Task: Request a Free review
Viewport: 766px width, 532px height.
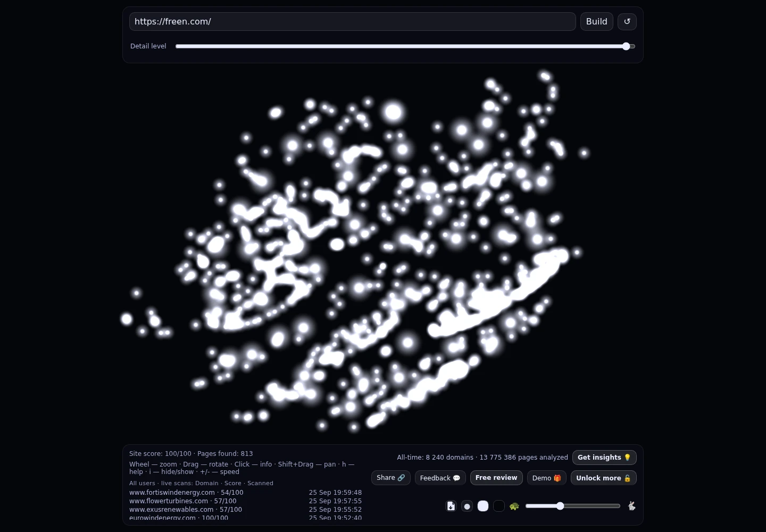Action: (x=496, y=478)
